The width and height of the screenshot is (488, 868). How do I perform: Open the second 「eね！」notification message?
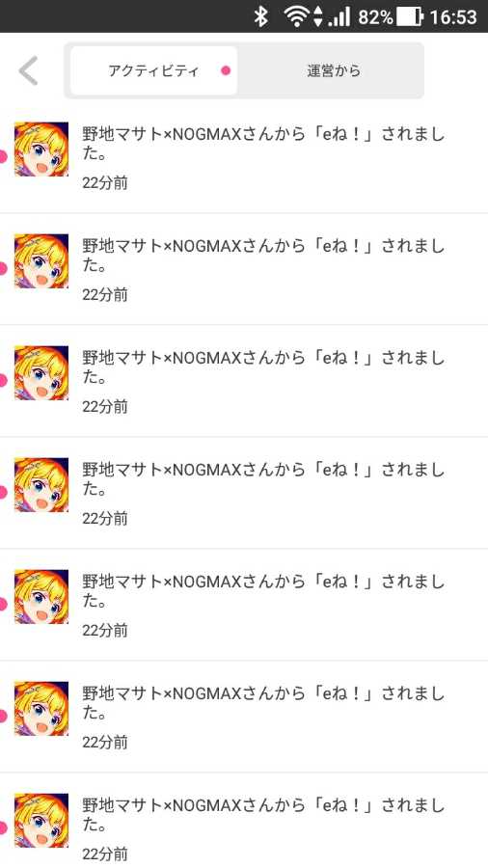[x=263, y=256]
